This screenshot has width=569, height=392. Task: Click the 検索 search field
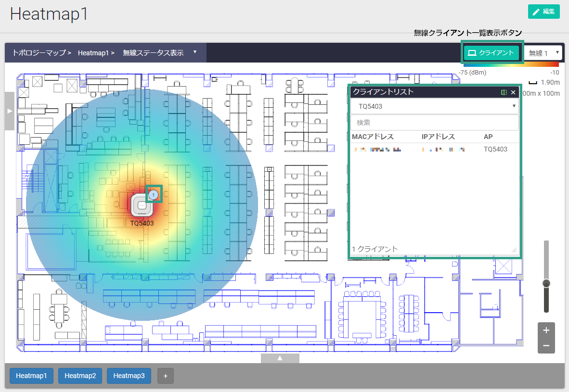434,123
